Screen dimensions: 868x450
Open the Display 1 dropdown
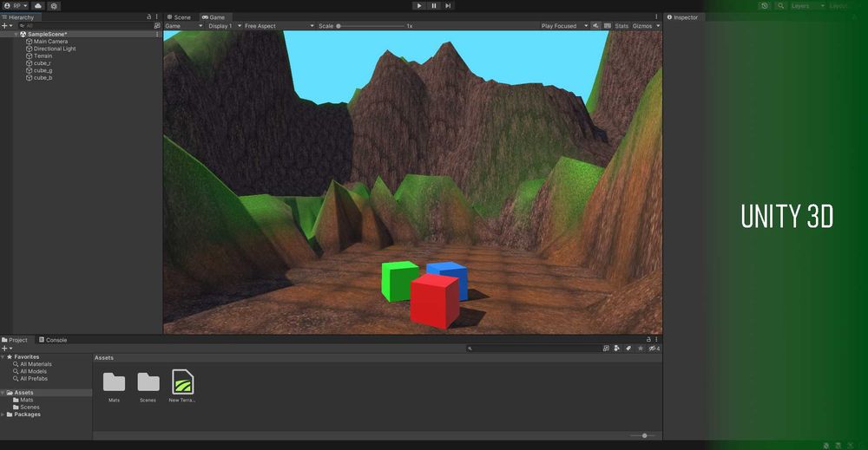224,26
